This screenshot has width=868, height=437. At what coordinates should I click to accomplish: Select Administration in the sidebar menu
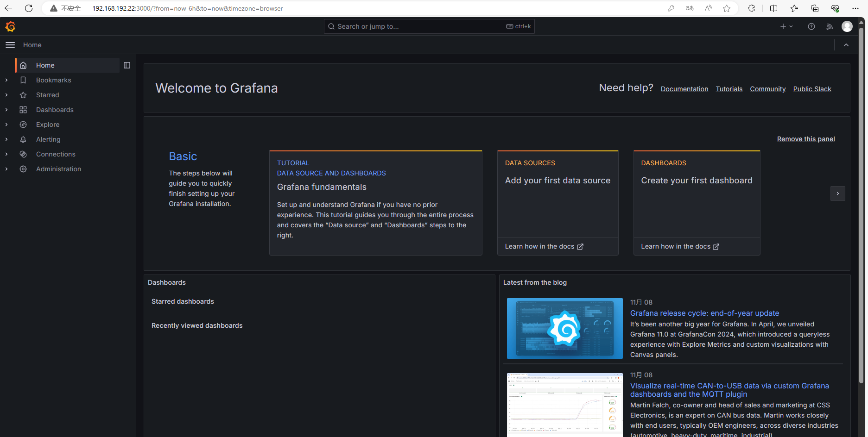coord(58,169)
